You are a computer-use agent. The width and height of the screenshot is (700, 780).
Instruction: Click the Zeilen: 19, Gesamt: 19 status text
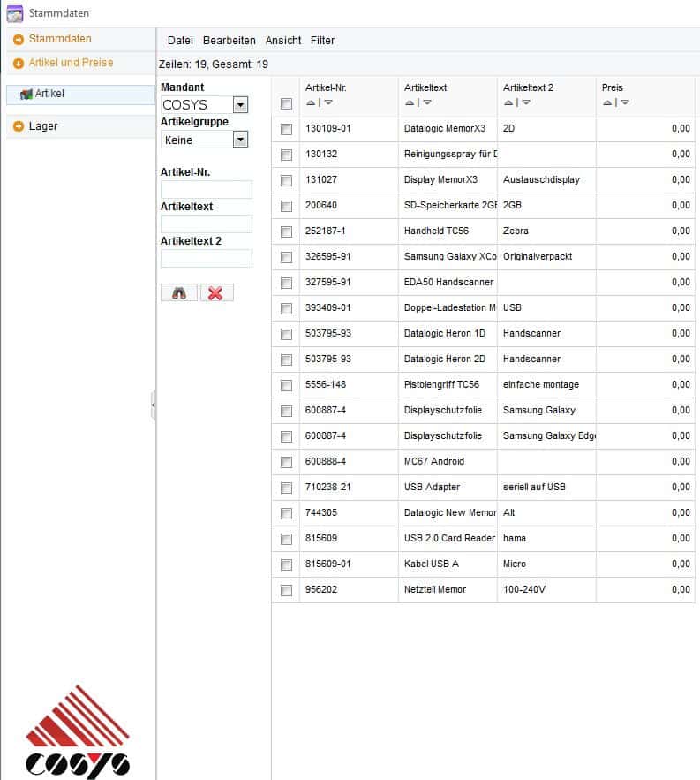[214, 64]
